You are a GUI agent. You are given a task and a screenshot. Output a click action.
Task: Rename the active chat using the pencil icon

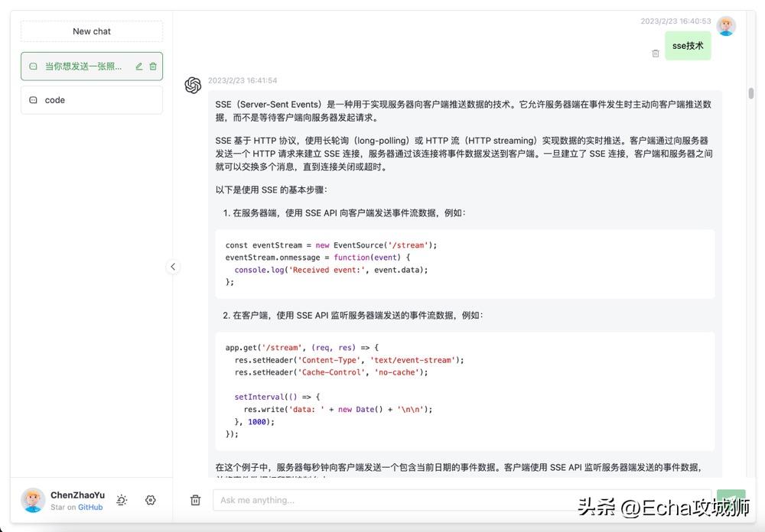click(140, 66)
